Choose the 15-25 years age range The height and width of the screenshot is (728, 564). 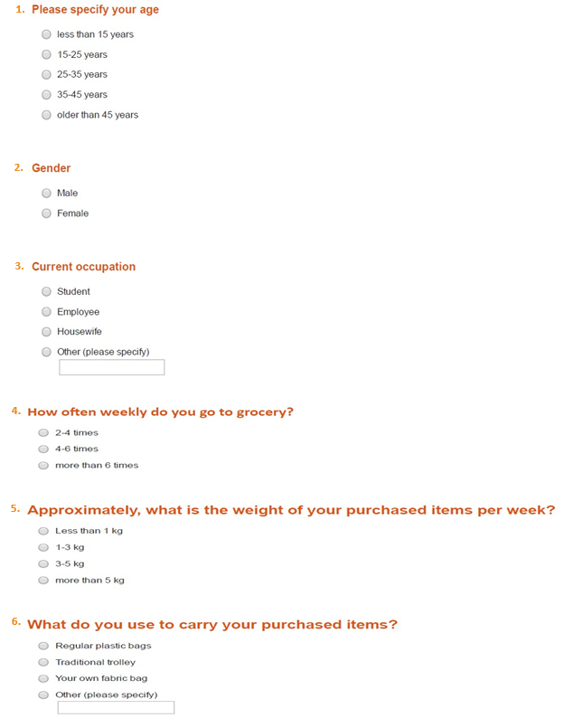[47, 54]
